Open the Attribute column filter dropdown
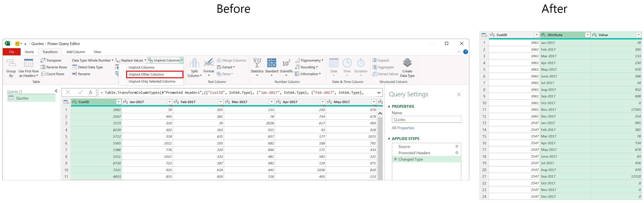This screenshot has width=644, height=203. click(x=587, y=35)
